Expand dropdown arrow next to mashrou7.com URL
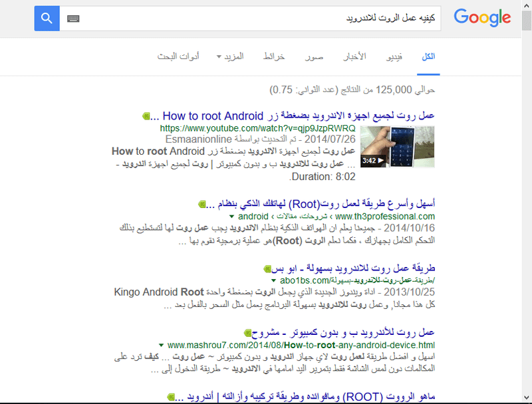Image resolution: width=532 pixels, height=404 pixels. pos(162,346)
